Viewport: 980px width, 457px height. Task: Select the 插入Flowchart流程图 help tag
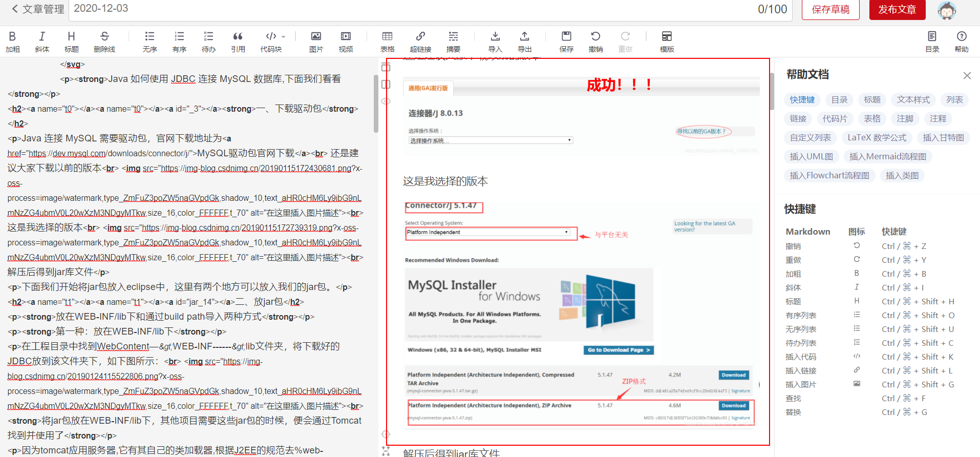pos(829,176)
